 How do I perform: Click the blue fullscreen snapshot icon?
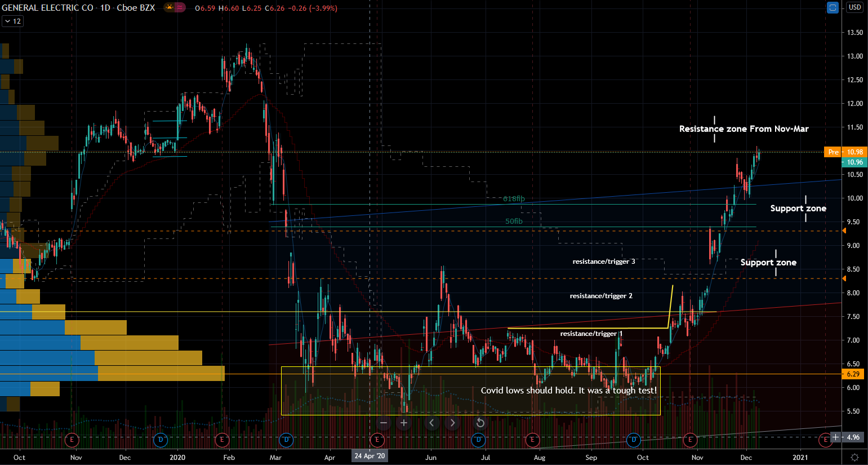(x=833, y=7)
